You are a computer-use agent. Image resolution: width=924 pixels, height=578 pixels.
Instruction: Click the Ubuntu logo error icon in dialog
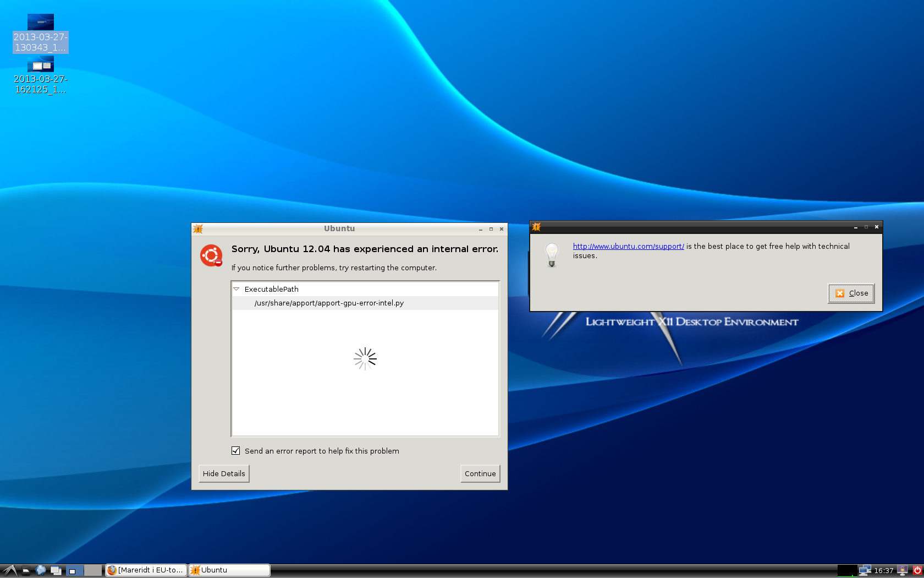pos(211,255)
